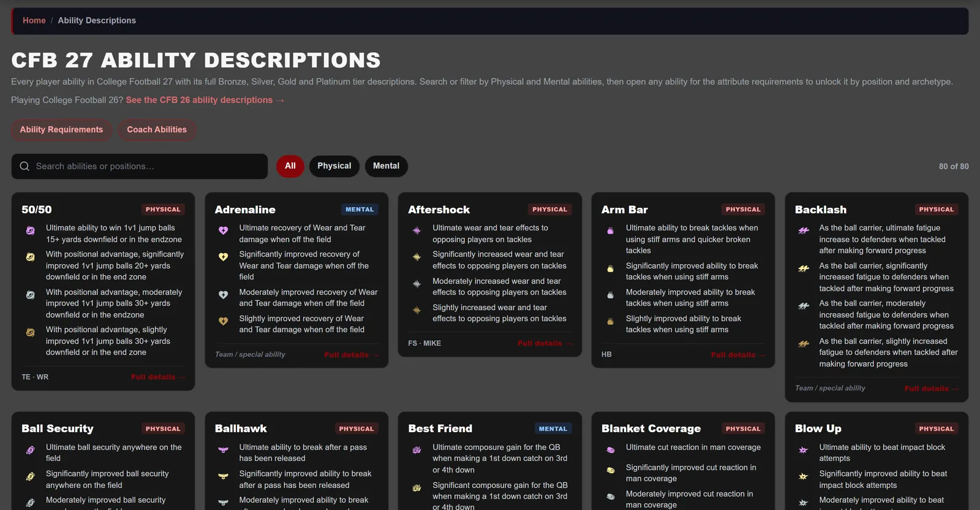
Task: Click Adrenaline Bronze heart icon beside Slightly improved
Action: pos(224,321)
